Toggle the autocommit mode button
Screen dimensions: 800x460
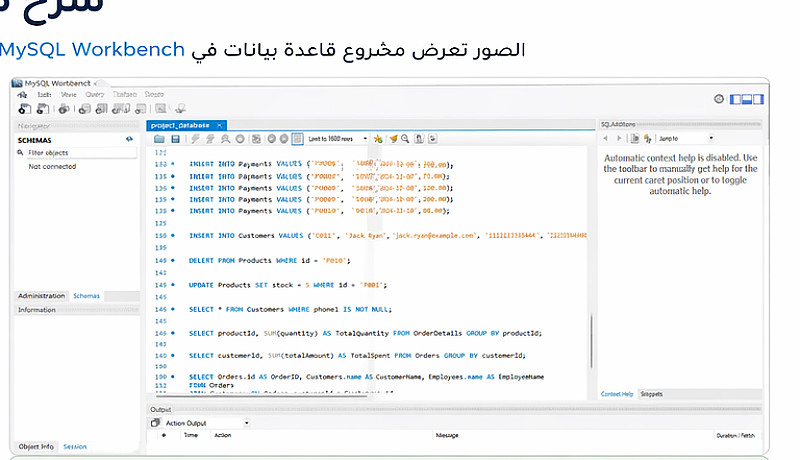[297, 139]
